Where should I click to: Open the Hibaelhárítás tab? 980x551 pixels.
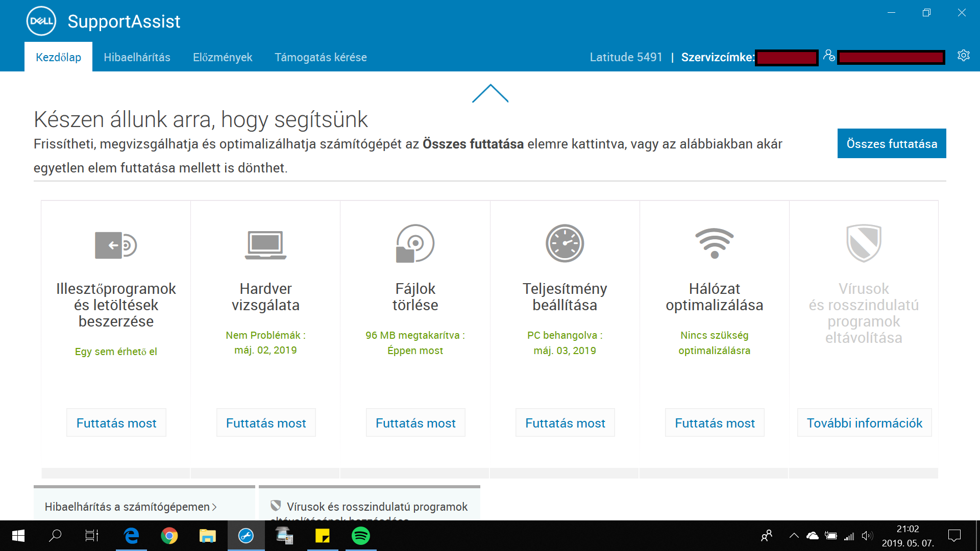tap(137, 57)
